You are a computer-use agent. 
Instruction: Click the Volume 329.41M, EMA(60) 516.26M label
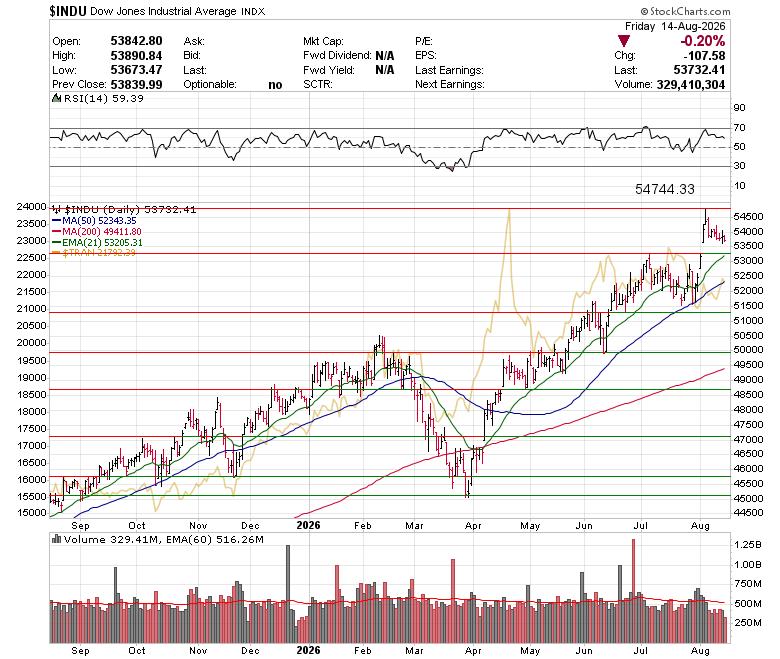(x=164, y=539)
